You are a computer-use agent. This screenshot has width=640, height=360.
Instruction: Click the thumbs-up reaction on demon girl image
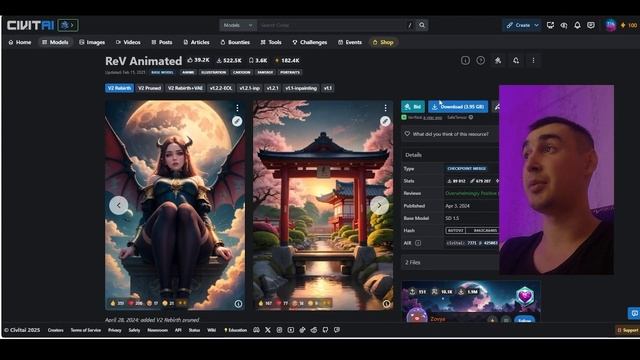[117, 303]
